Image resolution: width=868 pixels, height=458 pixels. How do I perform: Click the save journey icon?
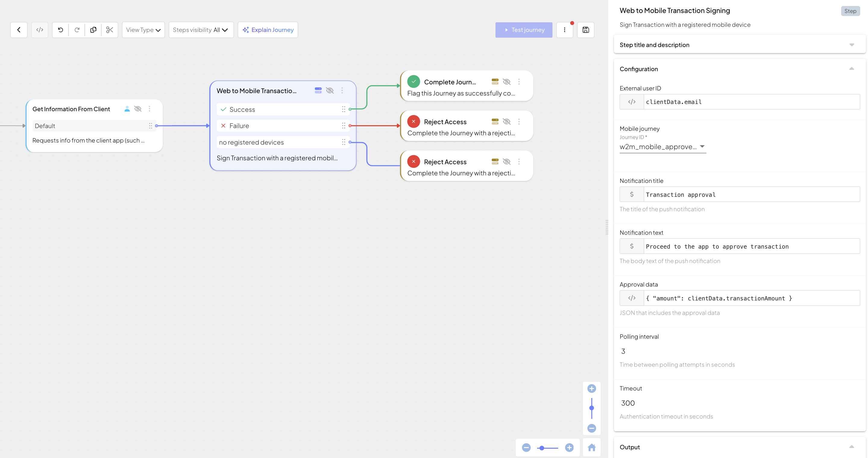pos(586,30)
